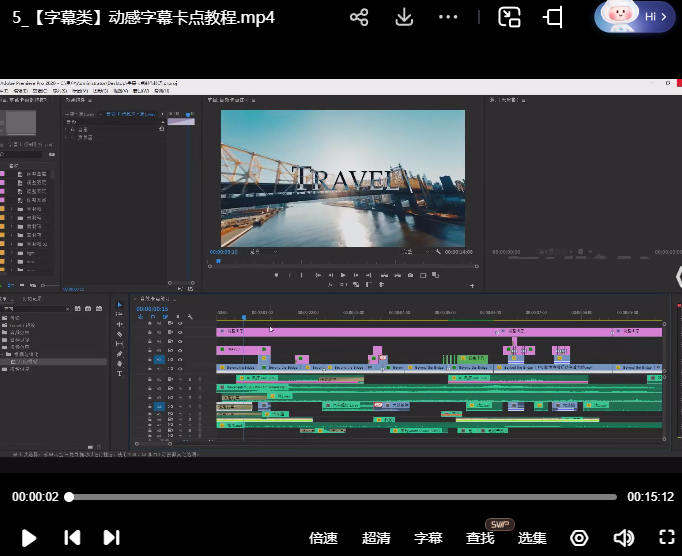Play the video
The height and width of the screenshot is (556, 682).
click(x=29, y=538)
